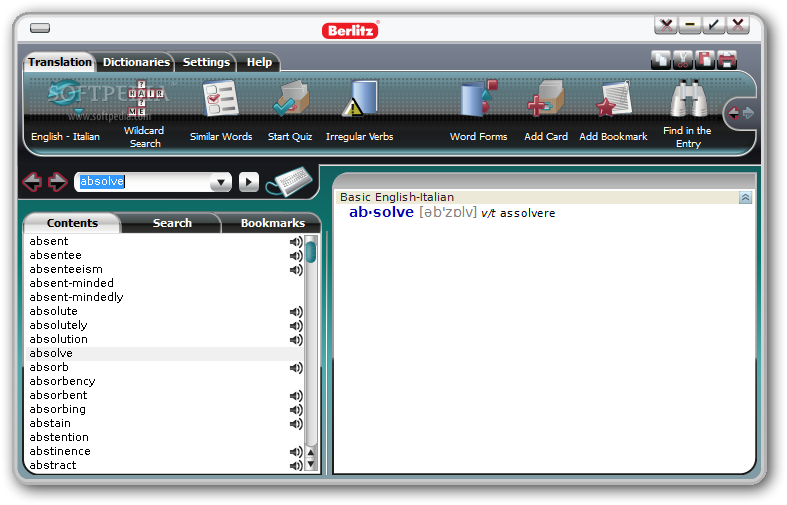This screenshot has width=787, height=505.
Task: Go forward with the red right arrow
Action: (57, 182)
